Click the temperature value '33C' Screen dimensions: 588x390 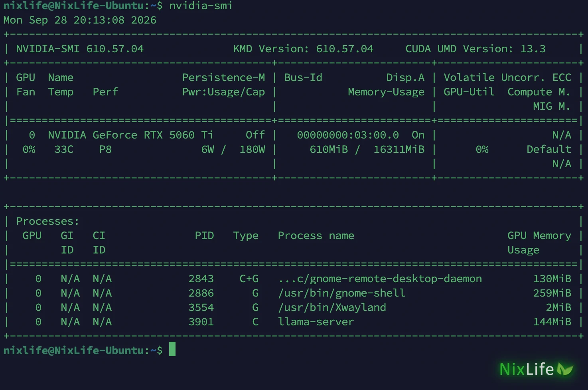64,149
